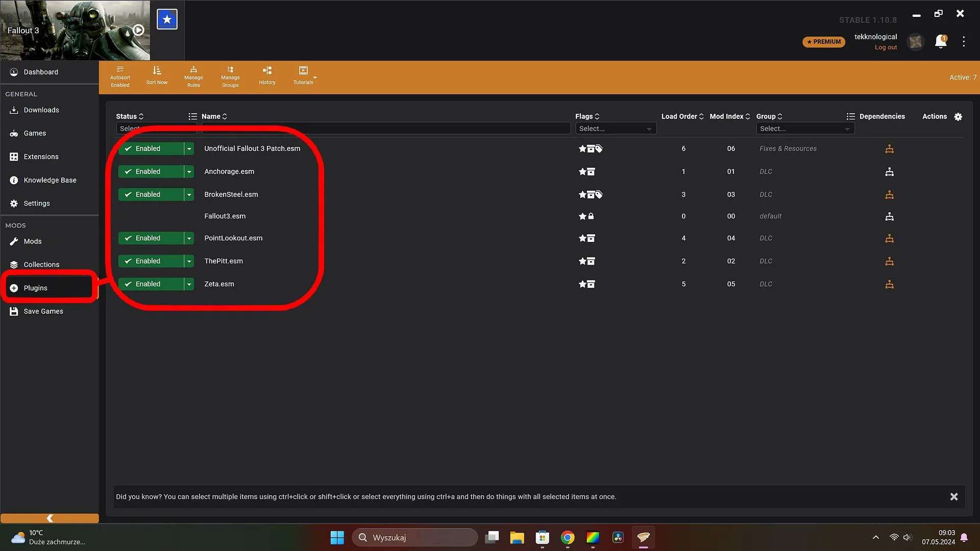Click the Log out link
This screenshot has height=551, width=980.
pyautogui.click(x=886, y=47)
